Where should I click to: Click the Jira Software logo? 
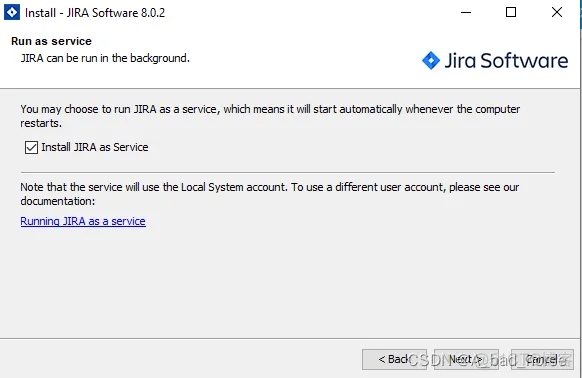pyautogui.click(x=495, y=61)
